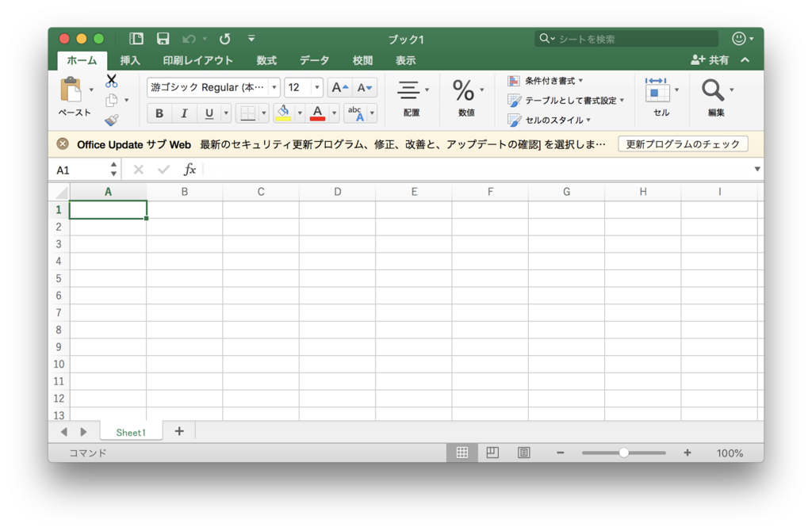Screen dimensions: 812x531
Task: Select the ホーム tab
Action: (x=82, y=60)
